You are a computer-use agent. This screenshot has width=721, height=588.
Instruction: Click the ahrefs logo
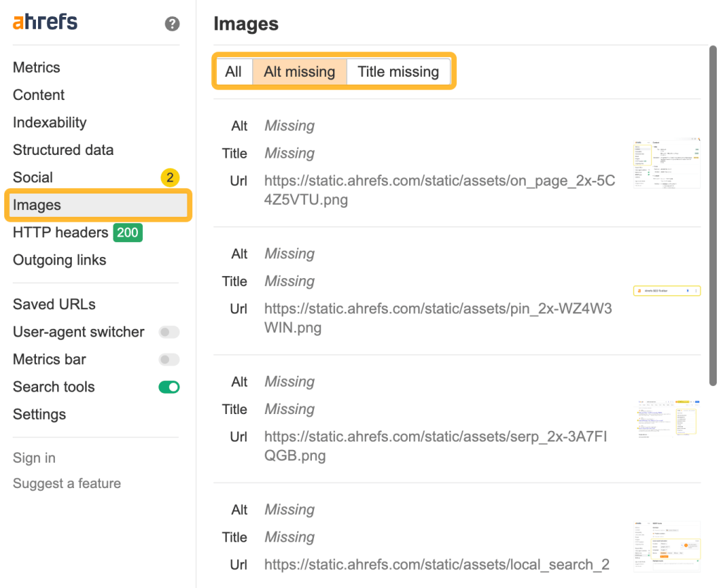click(x=44, y=22)
